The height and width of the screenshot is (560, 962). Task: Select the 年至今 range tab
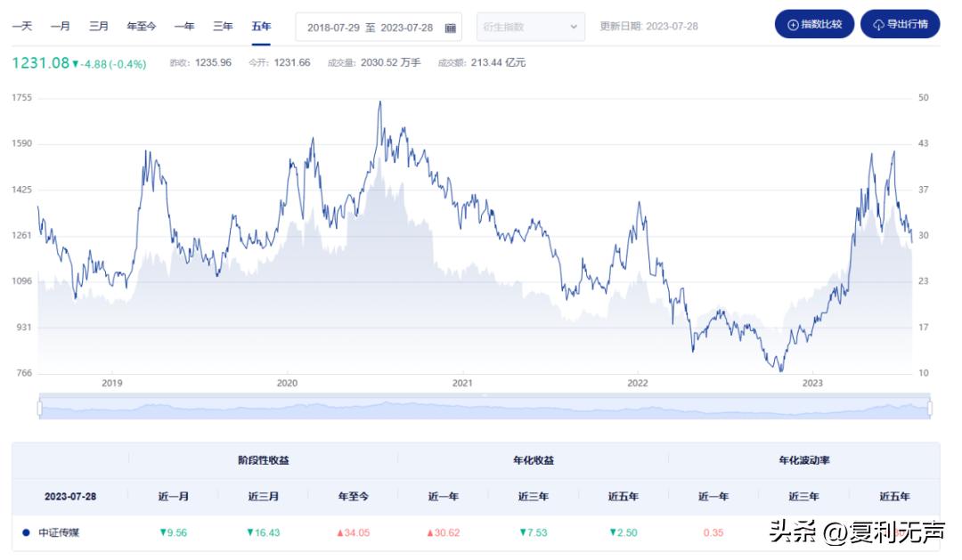(x=141, y=27)
